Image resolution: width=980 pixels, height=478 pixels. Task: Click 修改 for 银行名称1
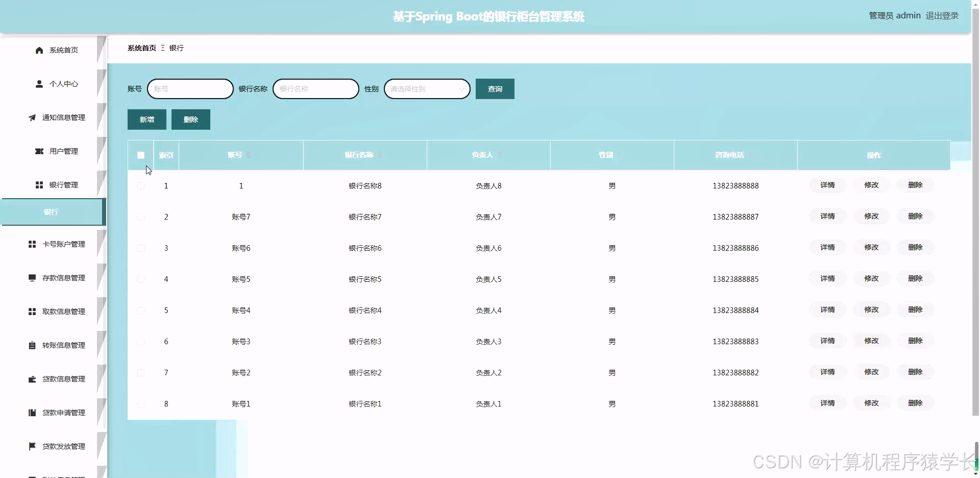(x=871, y=403)
